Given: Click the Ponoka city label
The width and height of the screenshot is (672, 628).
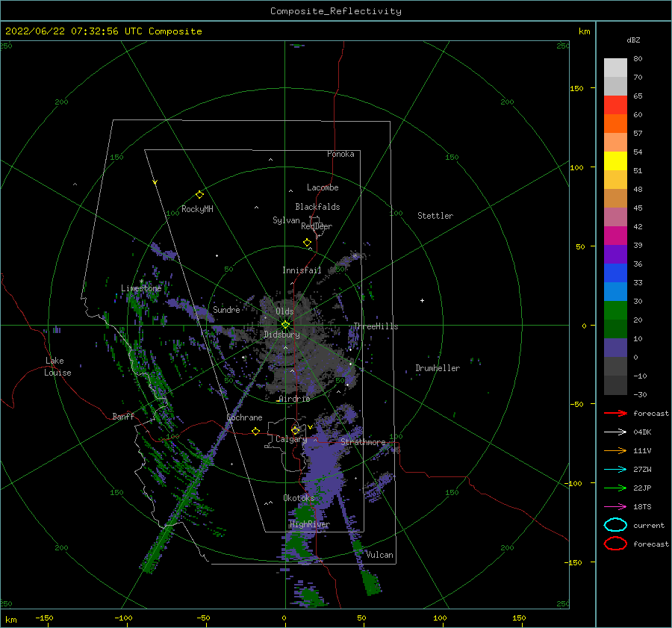Looking at the screenshot, I should click(x=340, y=154).
